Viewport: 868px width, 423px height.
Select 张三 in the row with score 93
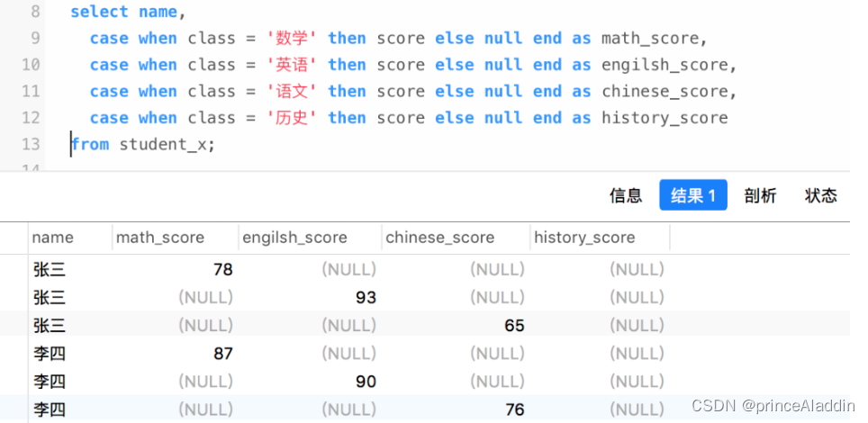click(50, 298)
